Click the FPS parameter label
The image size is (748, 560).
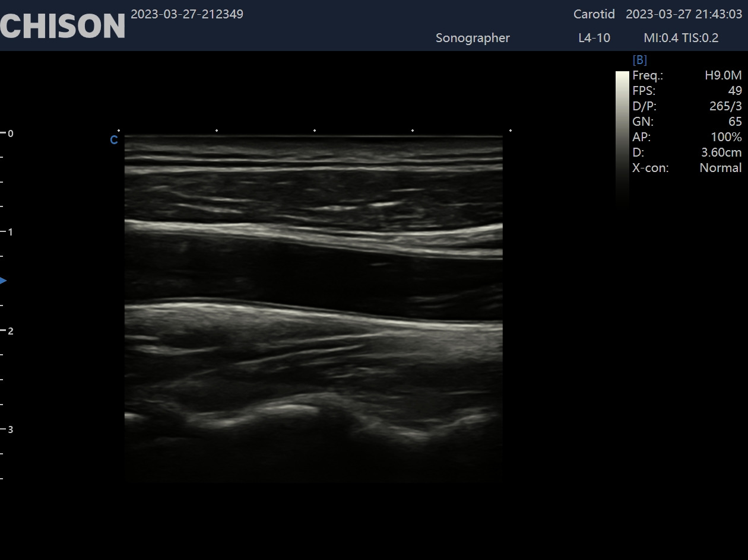click(644, 91)
